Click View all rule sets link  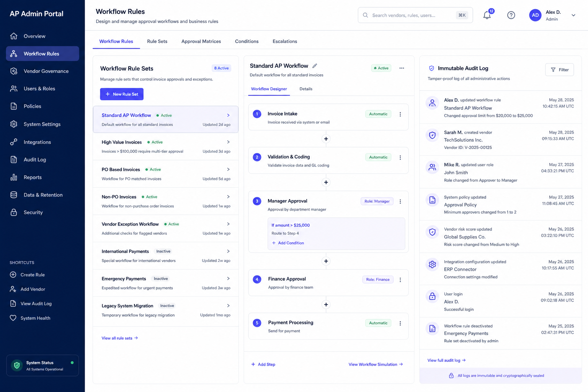tap(120, 338)
